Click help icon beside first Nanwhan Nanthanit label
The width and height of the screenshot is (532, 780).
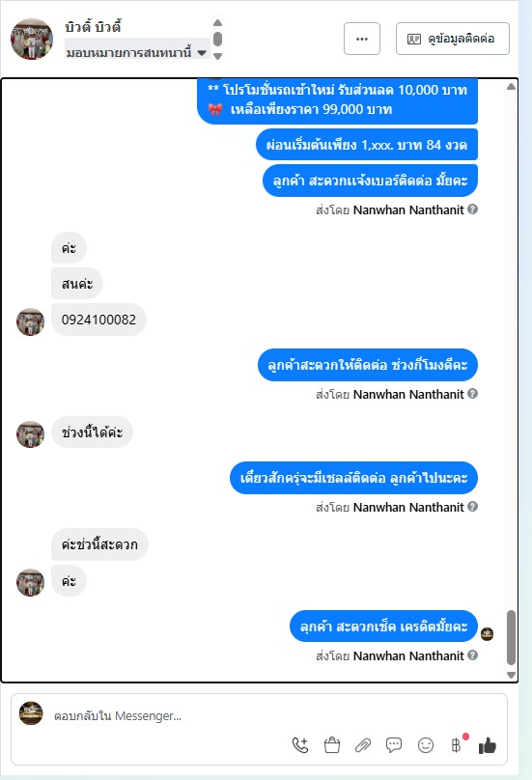[473, 209]
